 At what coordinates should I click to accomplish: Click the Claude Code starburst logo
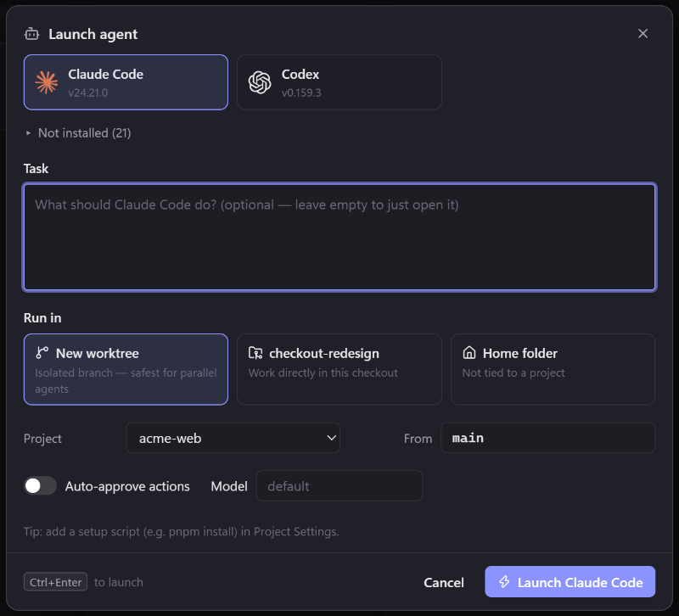(x=47, y=82)
